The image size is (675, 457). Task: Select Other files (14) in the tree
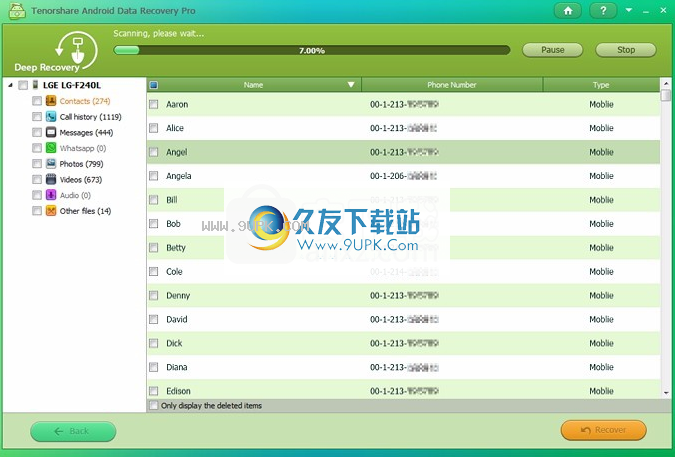pos(85,211)
